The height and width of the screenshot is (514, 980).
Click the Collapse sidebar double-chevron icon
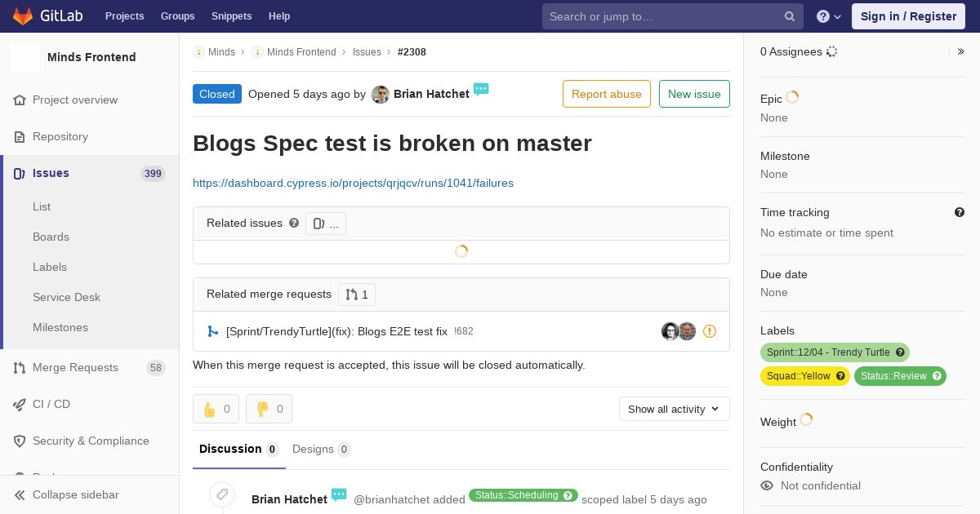(20, 494)
